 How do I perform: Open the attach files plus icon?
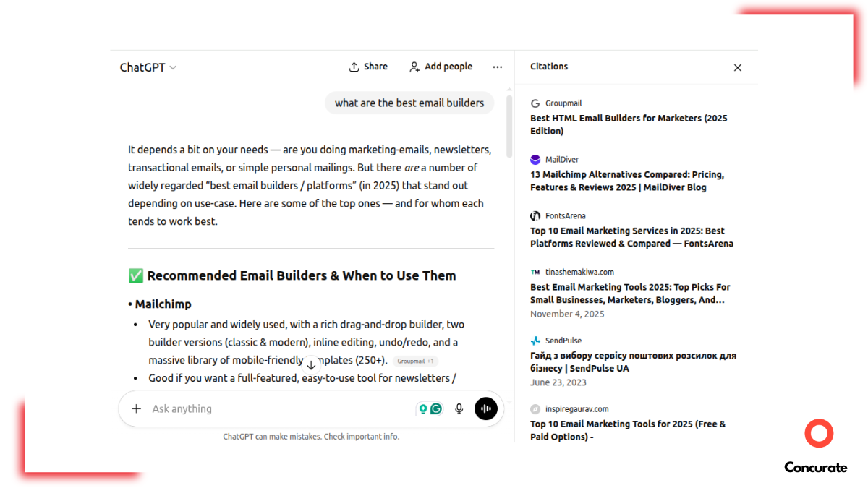click(x=136, y=408)
